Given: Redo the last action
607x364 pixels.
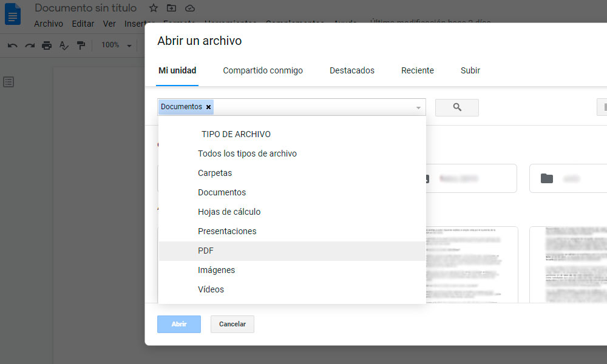Looking at the screenshot, I should [30, 45].
